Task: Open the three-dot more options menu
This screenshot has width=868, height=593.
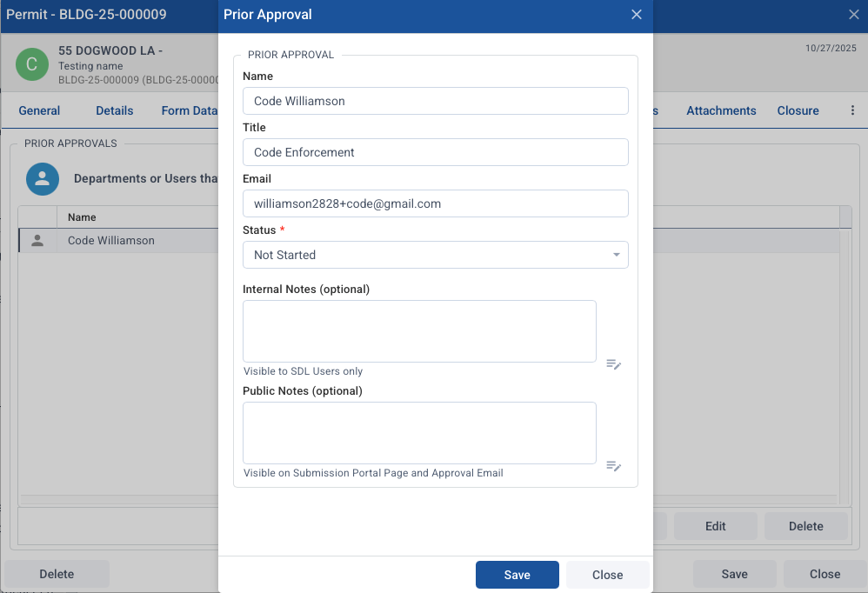Action: click(x=852, y=110)
